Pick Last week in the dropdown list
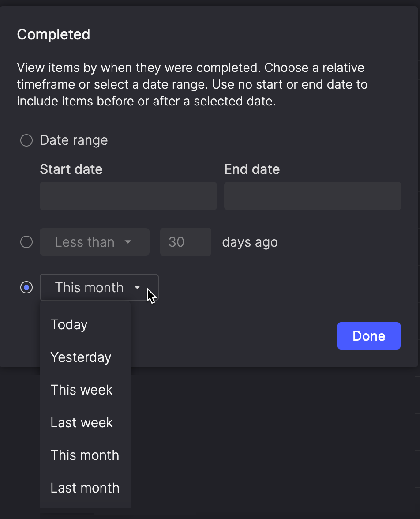This screenshot has height=519, width=420. (82, 423)
